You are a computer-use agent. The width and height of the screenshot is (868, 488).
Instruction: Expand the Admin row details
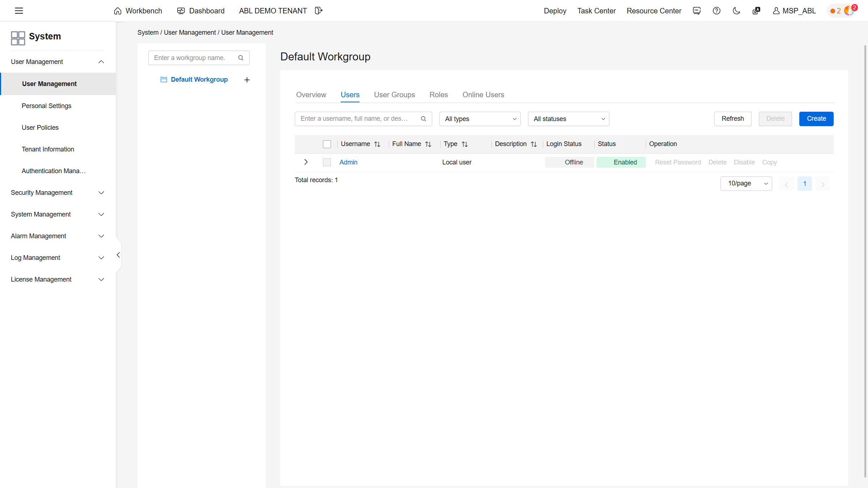306,162
